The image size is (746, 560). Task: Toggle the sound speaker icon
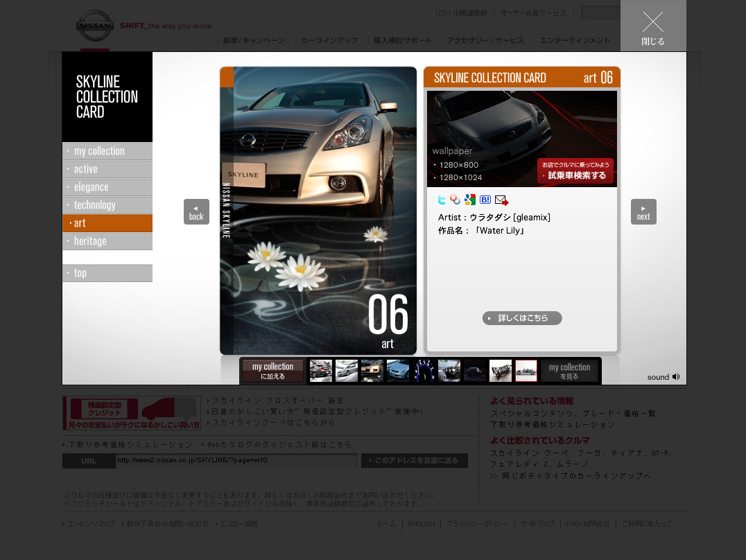coord(676,377)
